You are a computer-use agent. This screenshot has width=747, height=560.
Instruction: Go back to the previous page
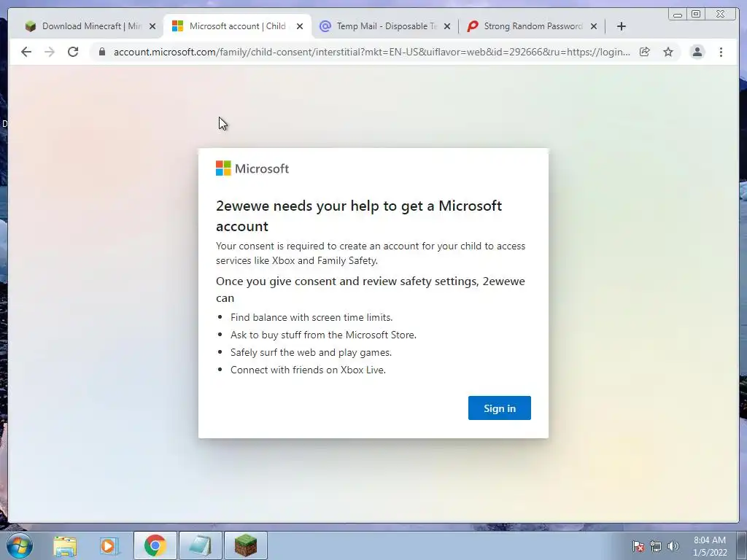pyautogui.click(x=26, y=52)
